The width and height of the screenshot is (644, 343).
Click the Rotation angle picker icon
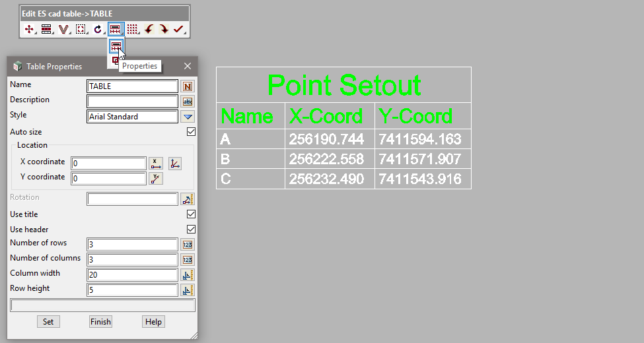tap(188, 199)
